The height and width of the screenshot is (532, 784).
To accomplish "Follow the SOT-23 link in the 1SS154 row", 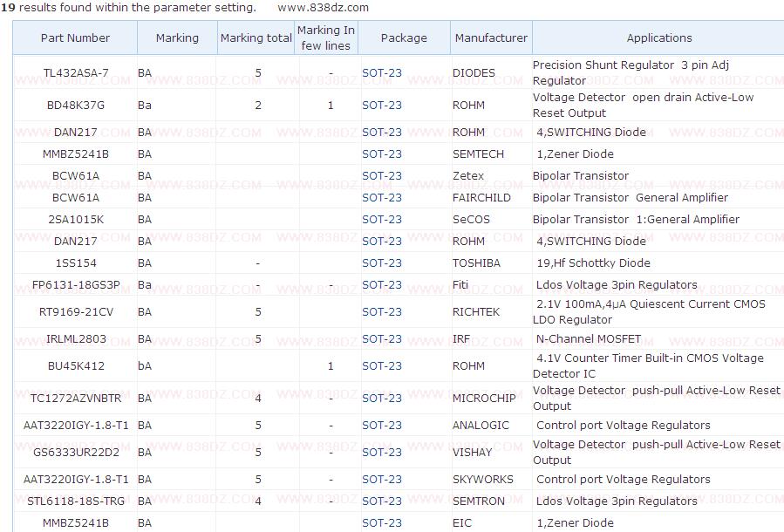I will click(x=382, y=263).
